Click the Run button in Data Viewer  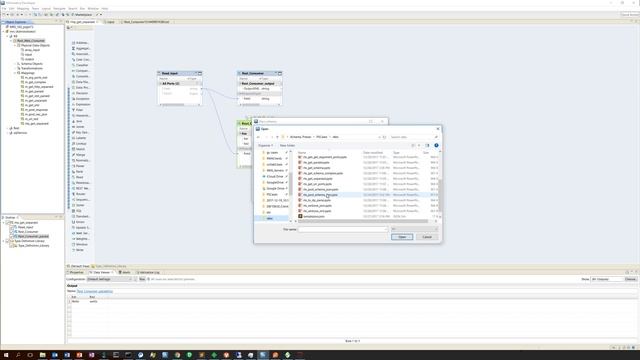[142, 279]
